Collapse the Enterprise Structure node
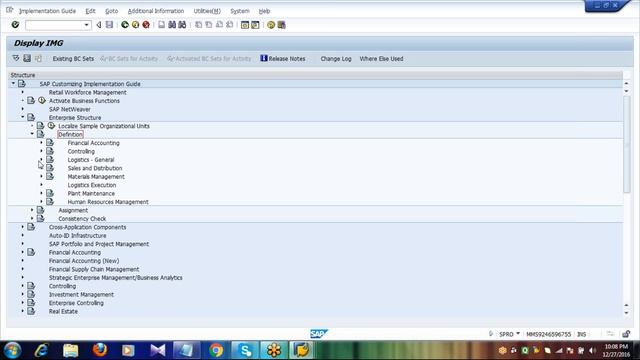The image size is (640, 360). tap(23, 117)
